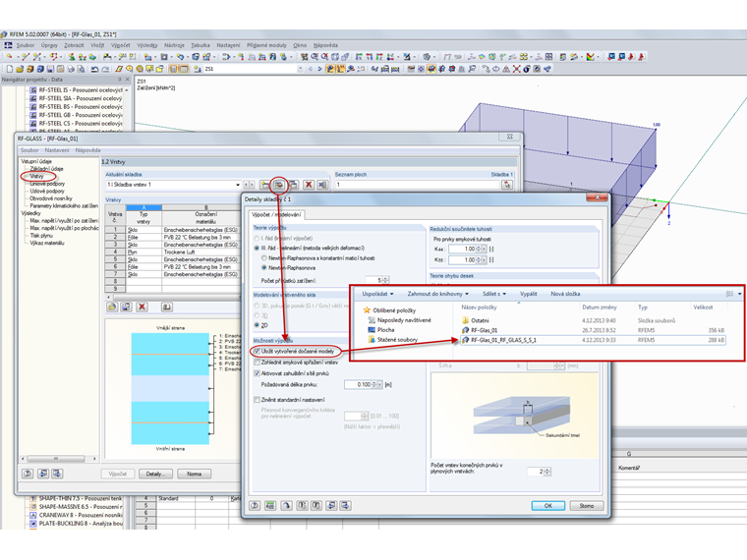747x560 pixels.
Task: Click the New file icon in main toolbar
Action: 10,69
